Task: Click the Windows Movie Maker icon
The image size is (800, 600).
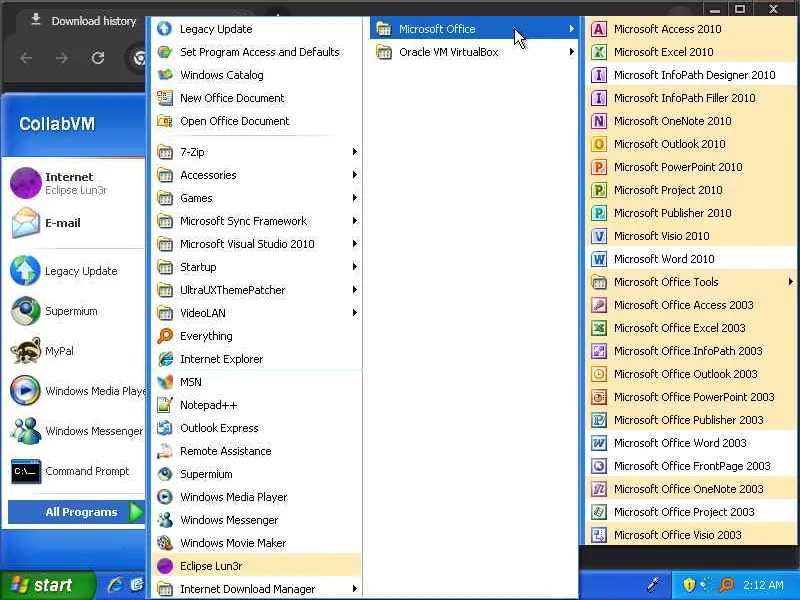Action: (x=165, y=543)
